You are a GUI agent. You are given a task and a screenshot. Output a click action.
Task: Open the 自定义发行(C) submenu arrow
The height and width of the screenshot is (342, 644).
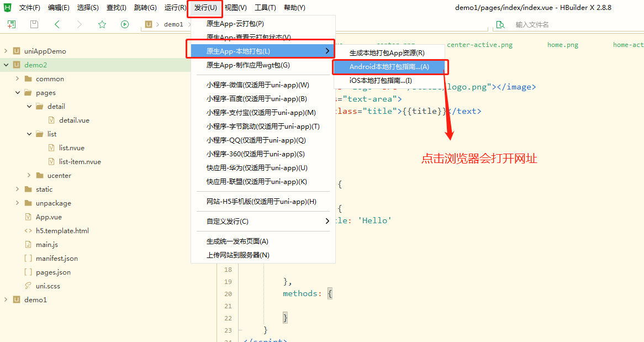tap(327, 221)
